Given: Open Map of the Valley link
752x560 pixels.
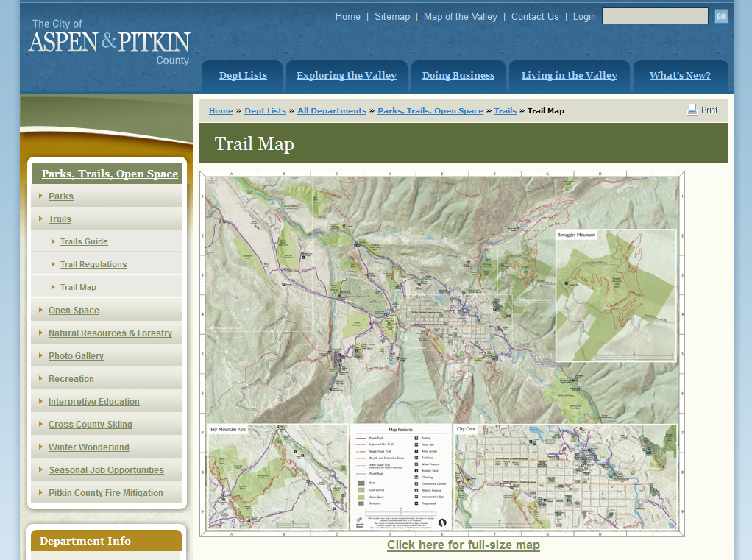Looking at the screenshot, I should pos(461,16).
